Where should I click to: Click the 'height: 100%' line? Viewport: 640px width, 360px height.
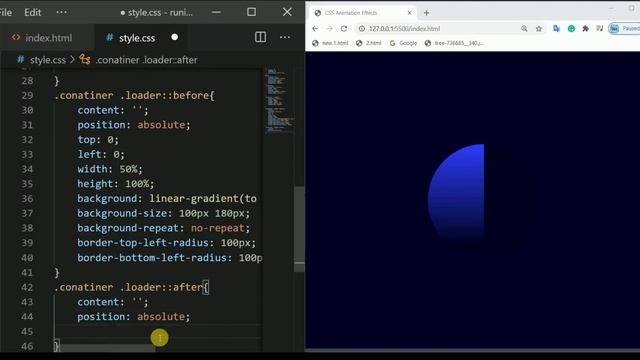(x=116, y=184)
